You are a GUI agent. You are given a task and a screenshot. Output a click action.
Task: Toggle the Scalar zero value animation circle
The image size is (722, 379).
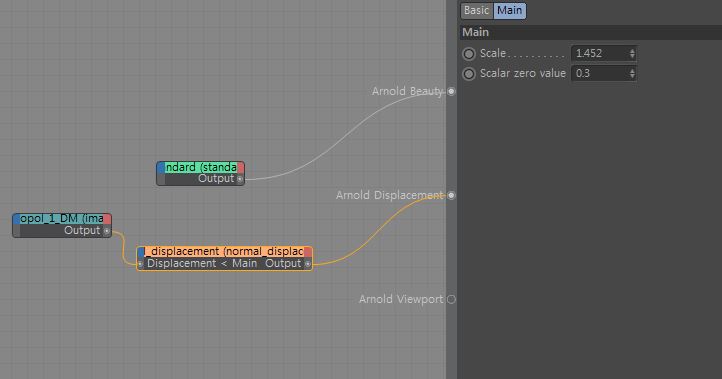pyautogui.click(x=469, y=74)
